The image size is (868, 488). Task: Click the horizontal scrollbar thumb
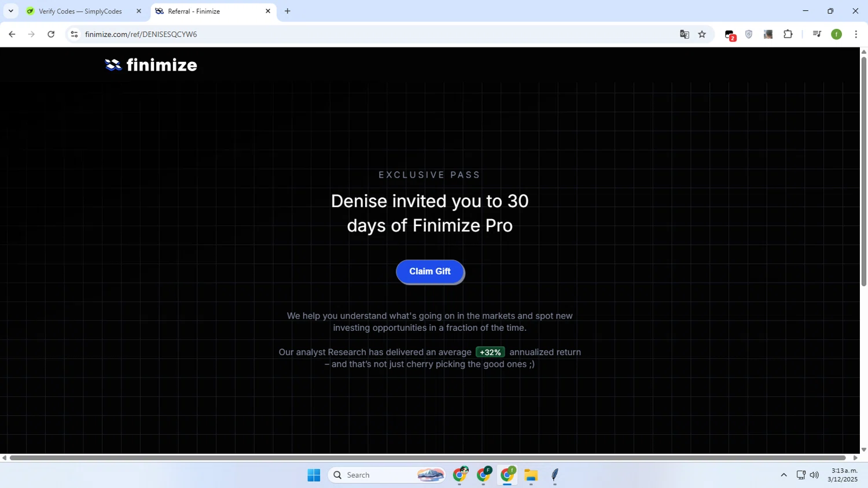[x=428, y=458]
